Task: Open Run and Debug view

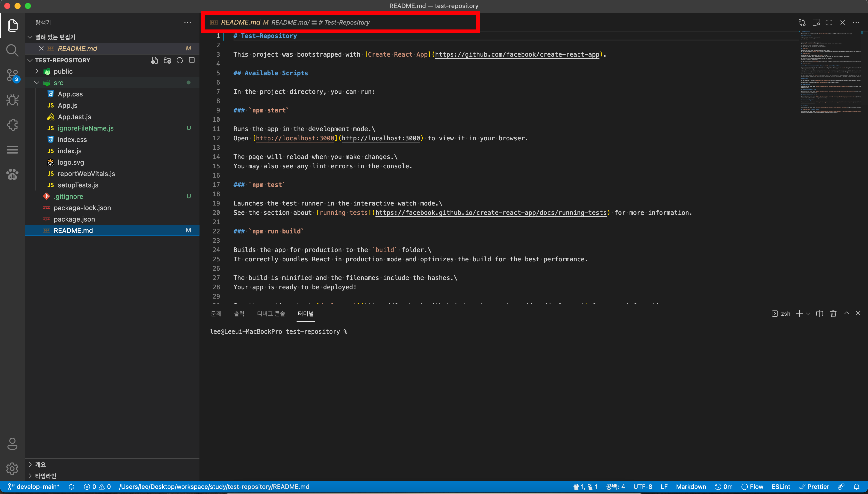Action: [x=12, y=100]
